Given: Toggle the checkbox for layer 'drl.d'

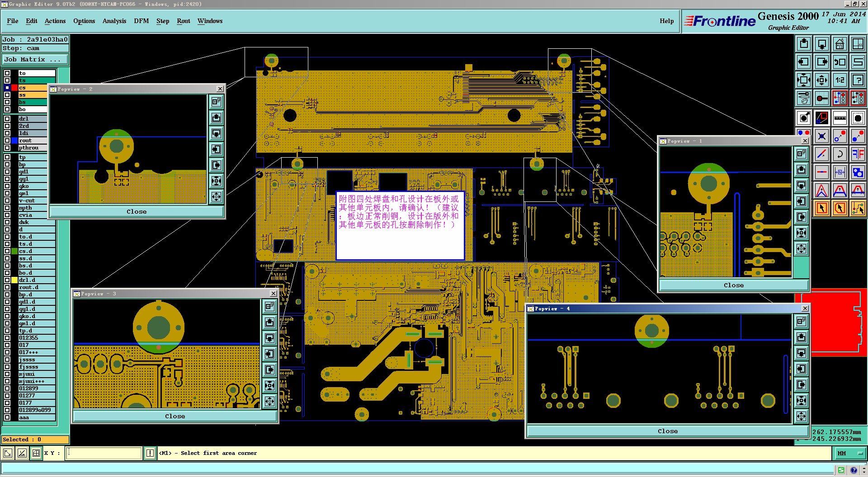Looking at the screenshot, I should (x=7, y=280).
